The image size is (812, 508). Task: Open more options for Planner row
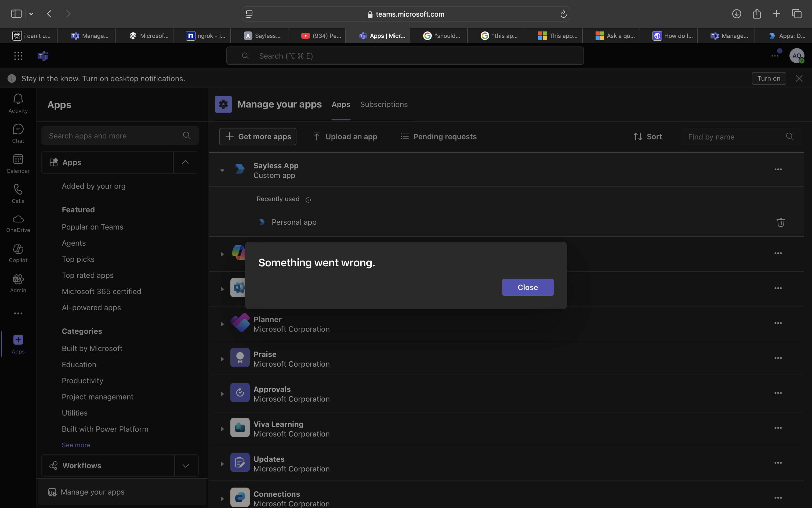[778, 323]
